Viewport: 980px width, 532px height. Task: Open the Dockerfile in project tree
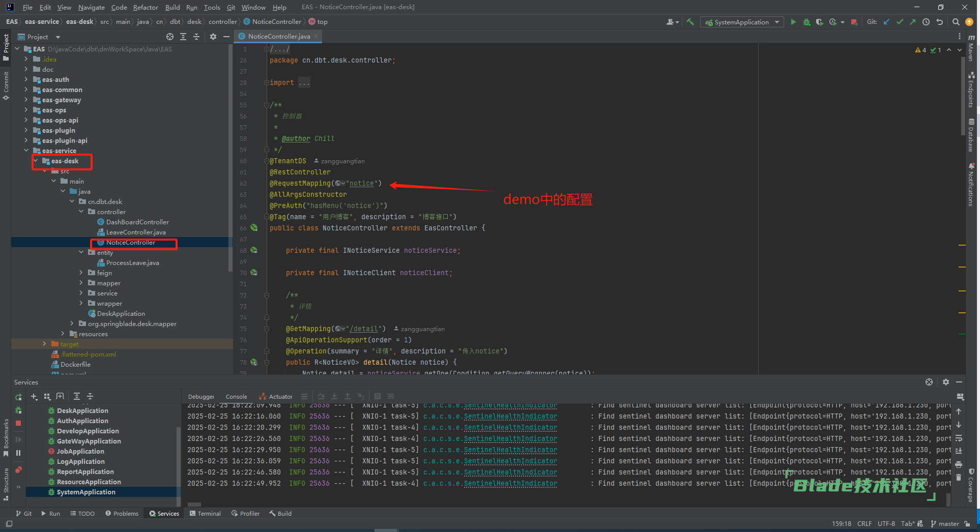pos(75,364)
